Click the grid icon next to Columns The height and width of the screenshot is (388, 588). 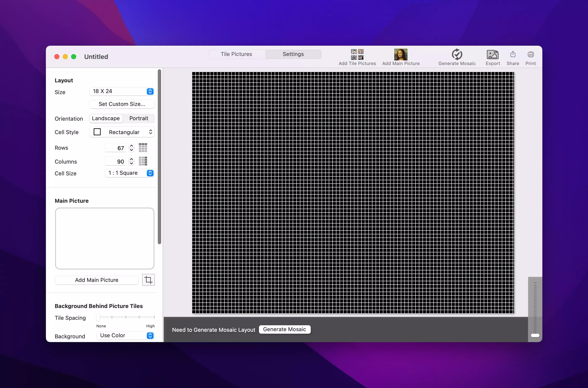pyautogui.click(x=143, y=161)
